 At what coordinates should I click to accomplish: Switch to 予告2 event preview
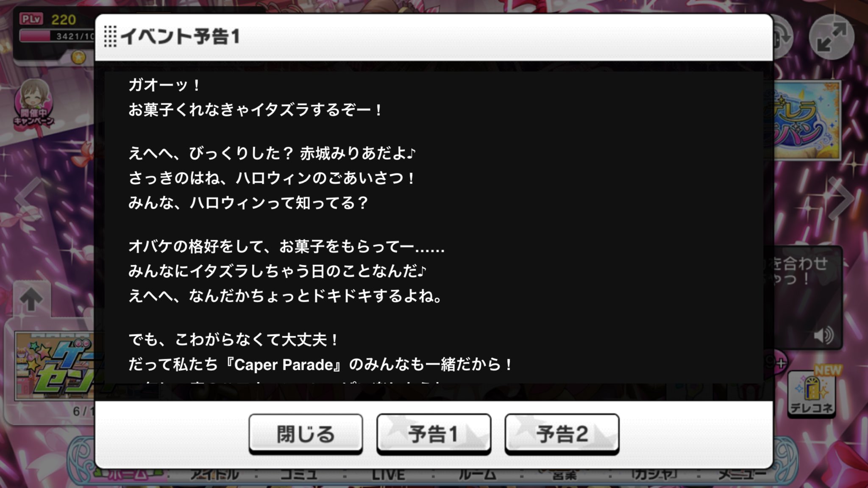coord(562,434)
